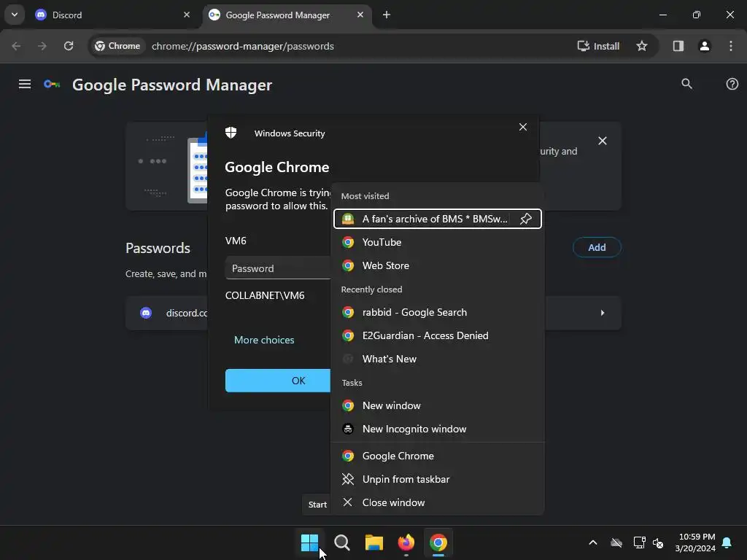
Task: Close the Google Password Manager tab
Action: click(360, 15)
